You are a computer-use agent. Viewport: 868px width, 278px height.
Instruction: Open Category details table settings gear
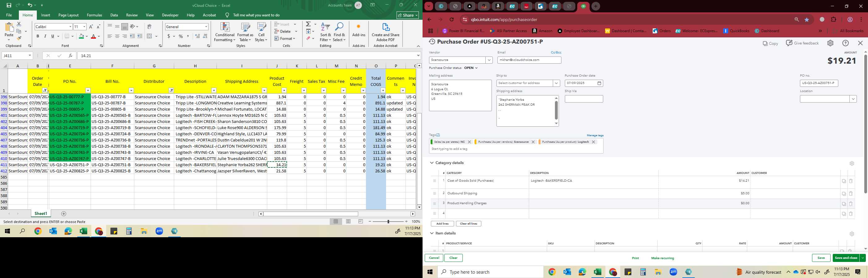(852, 163)
